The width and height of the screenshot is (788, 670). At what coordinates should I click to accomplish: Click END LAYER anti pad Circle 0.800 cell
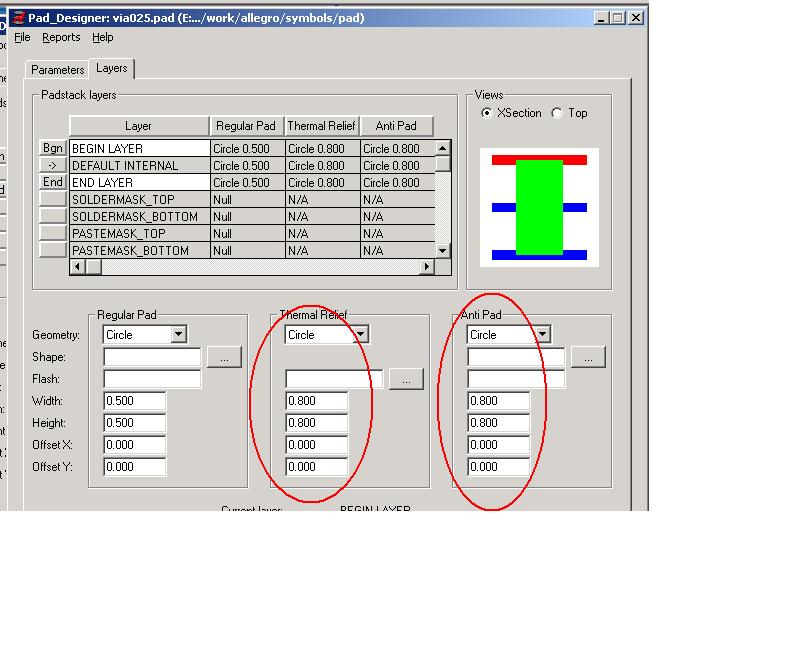(x=398, y=182)
